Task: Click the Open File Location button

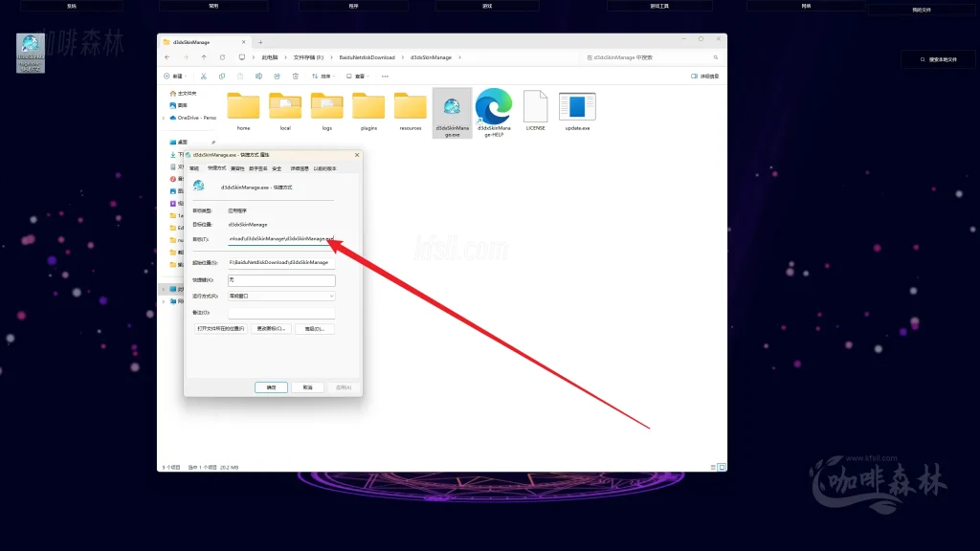Action: (220, 328)
